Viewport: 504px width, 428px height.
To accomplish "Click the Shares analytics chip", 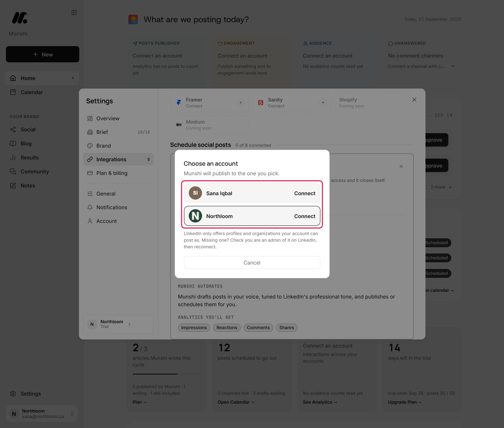I will click(x=286, y=328).
